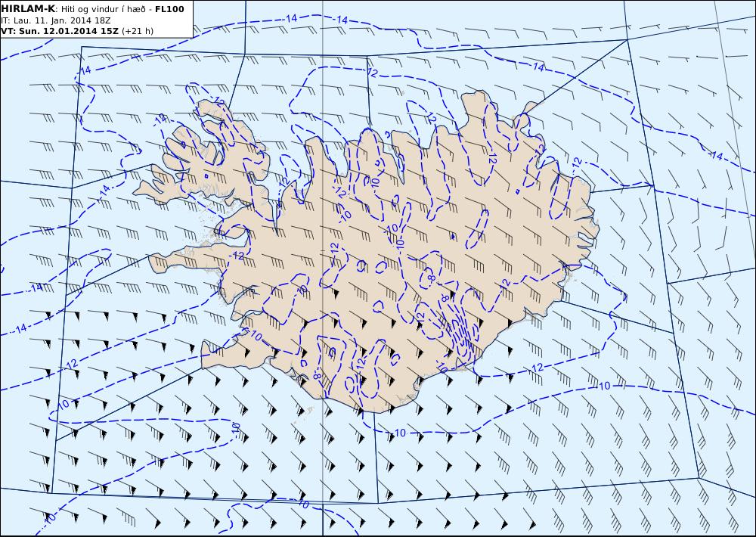Image resolution: width=756 pixels, height=537 pixels.
Task: Click the "(+21 h)" forecast offset label
Action: (138, 31)
